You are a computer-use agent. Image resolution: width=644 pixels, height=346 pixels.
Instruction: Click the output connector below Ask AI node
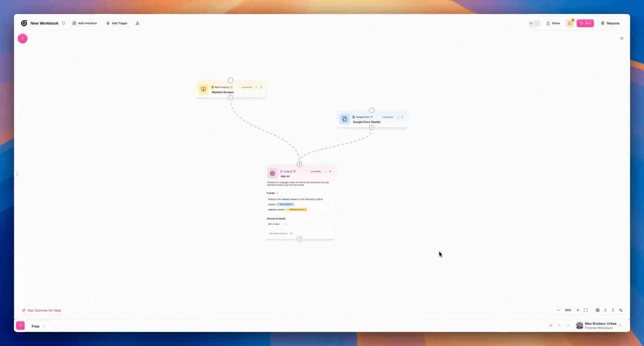299,239
